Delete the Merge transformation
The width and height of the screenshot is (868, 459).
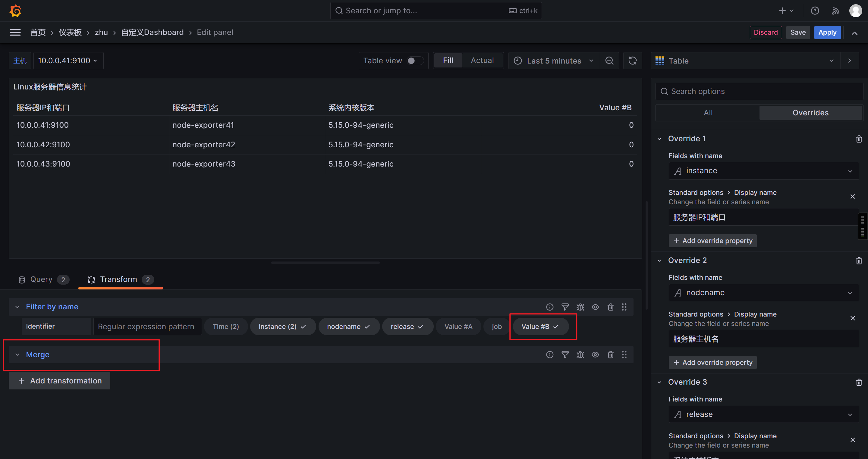click(611, 354)
